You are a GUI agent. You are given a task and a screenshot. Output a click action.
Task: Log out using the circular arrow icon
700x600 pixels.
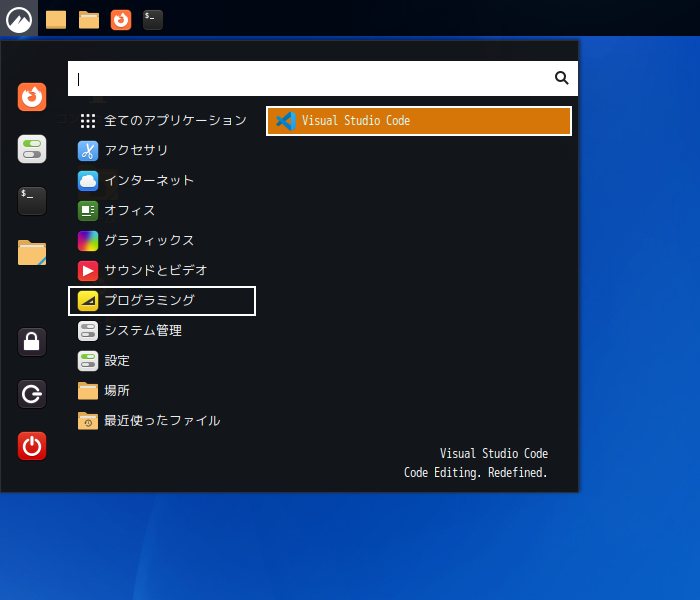point(32,394)
